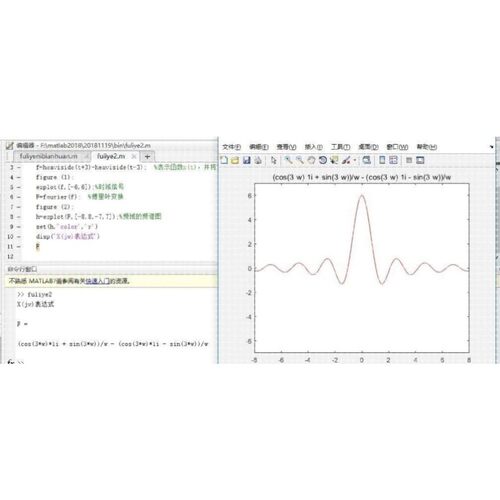Click code line 'figure (1);' in editor
Screen dimensions: 500x500
[54, 177]
